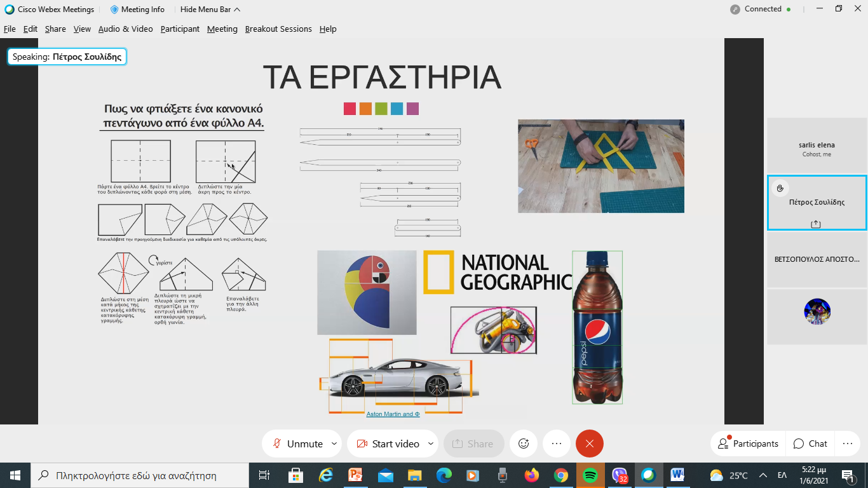Image resolution: width=868 pixels, height=488 pixels.
Task: Click the reactions smiley icon
Action: point(524,444)
